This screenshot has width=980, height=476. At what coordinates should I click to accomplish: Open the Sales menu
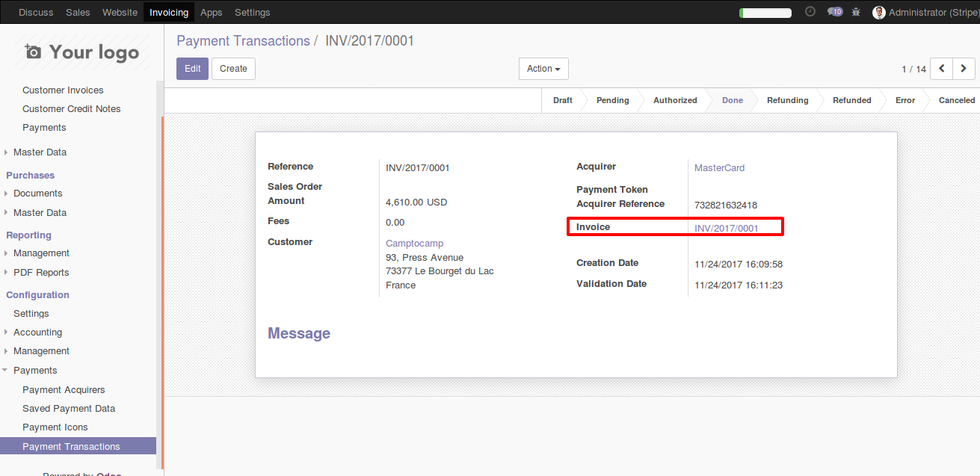78,12
